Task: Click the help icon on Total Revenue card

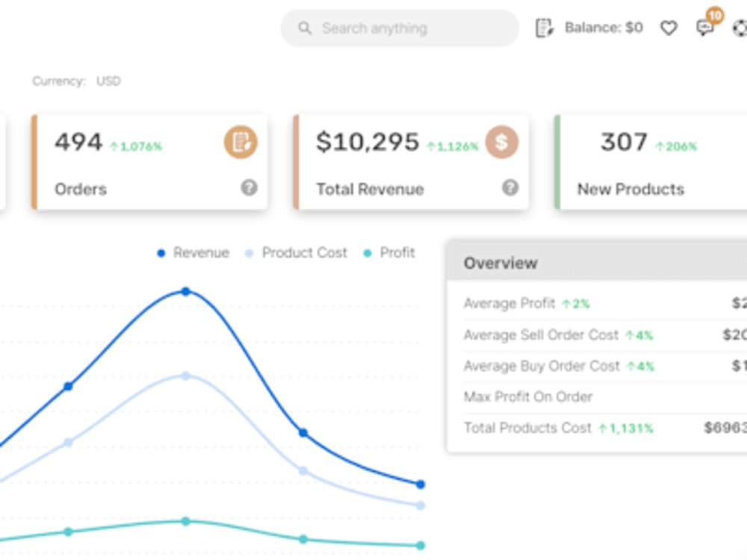Action: (x=510, y=187)
